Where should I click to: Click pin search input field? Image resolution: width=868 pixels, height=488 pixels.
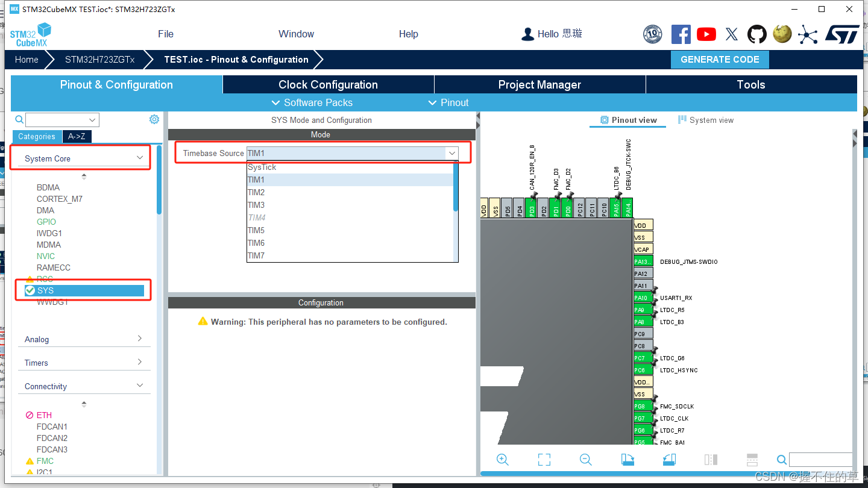pos(820,460)
